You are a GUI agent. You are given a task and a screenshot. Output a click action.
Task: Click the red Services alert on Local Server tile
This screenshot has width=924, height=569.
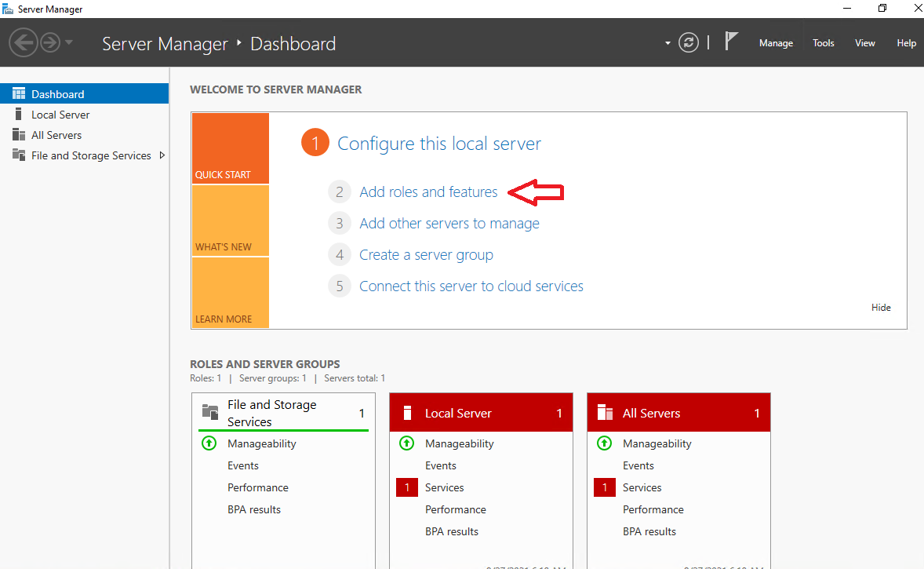pyautogui.click(x=407, y=487)
